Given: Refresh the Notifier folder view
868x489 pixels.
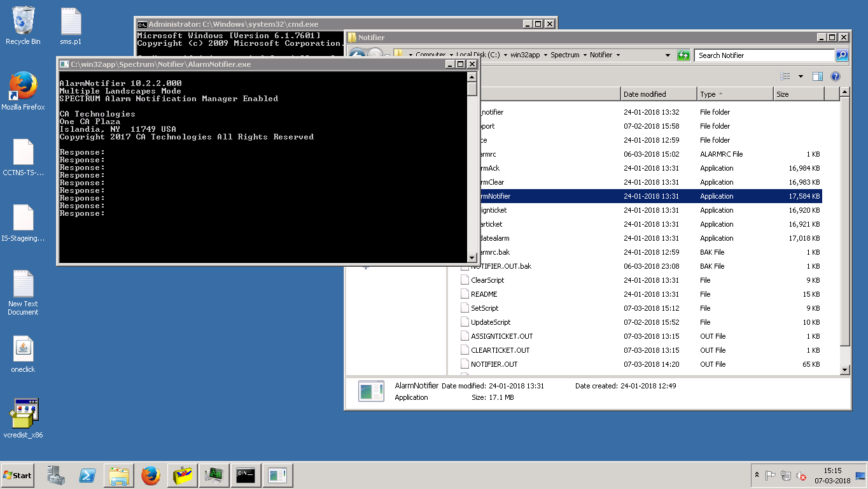Looking at the screenshot, I should pyautogui.click(x=683, y=55).
